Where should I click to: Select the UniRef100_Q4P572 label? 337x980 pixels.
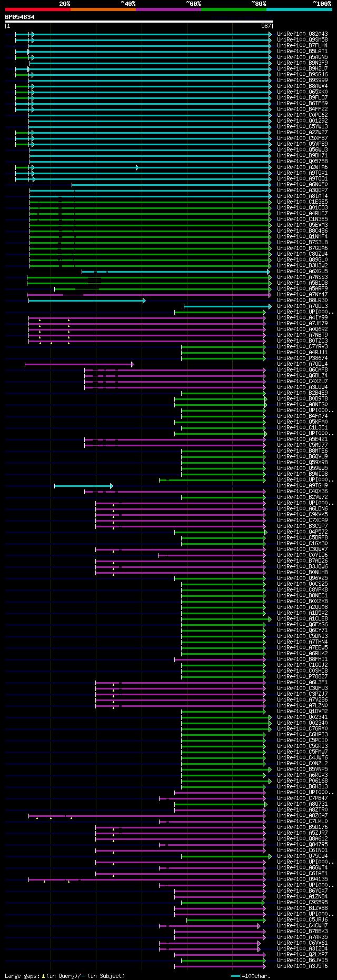pos(302,532)
